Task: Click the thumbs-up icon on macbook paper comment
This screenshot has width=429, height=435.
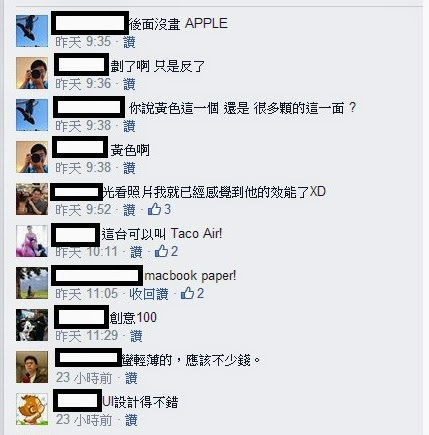Action: tap(187, 293)
